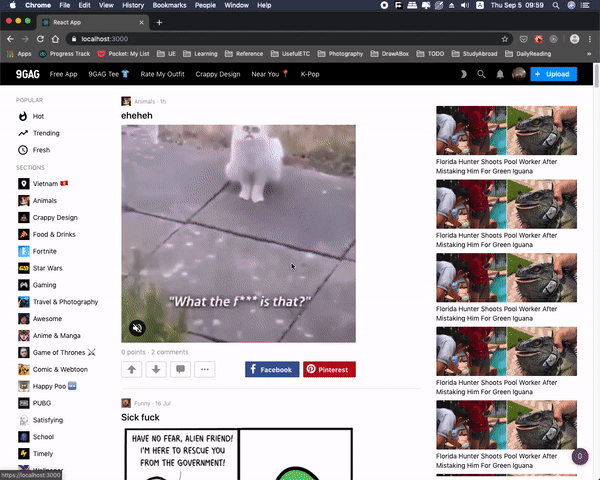Select Trending in sidebar

point(39,133)
